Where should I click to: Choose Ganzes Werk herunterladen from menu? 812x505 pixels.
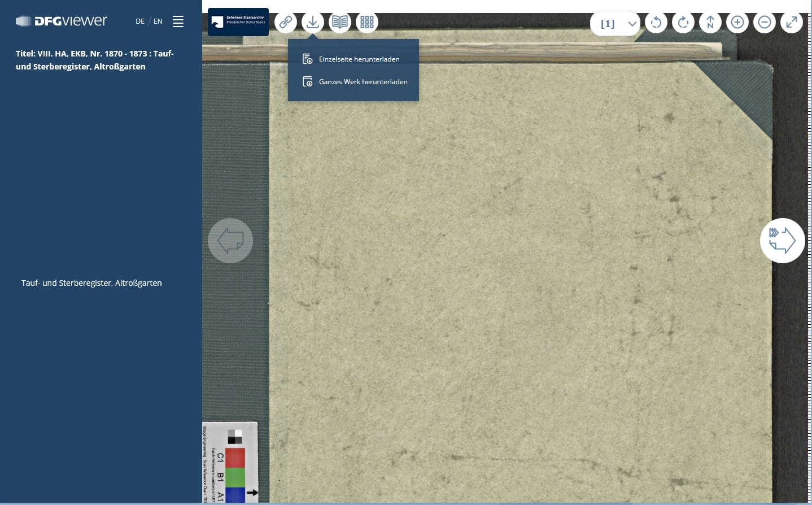point(363,81)
